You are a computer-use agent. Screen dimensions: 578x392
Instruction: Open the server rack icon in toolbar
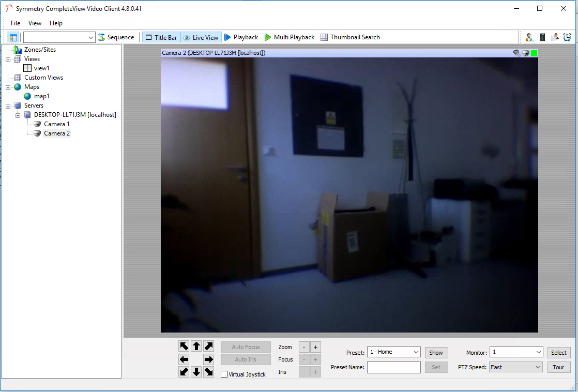click(x=542, y=37)
